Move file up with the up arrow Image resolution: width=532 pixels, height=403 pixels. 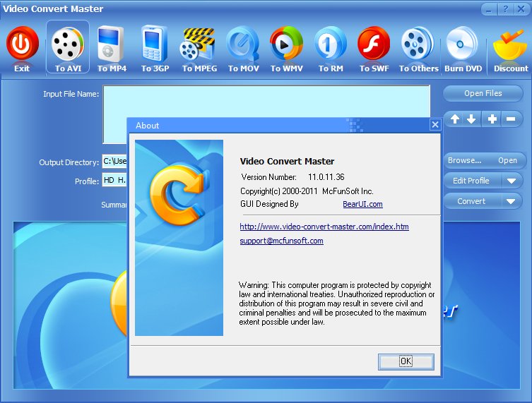coord(455,119)
